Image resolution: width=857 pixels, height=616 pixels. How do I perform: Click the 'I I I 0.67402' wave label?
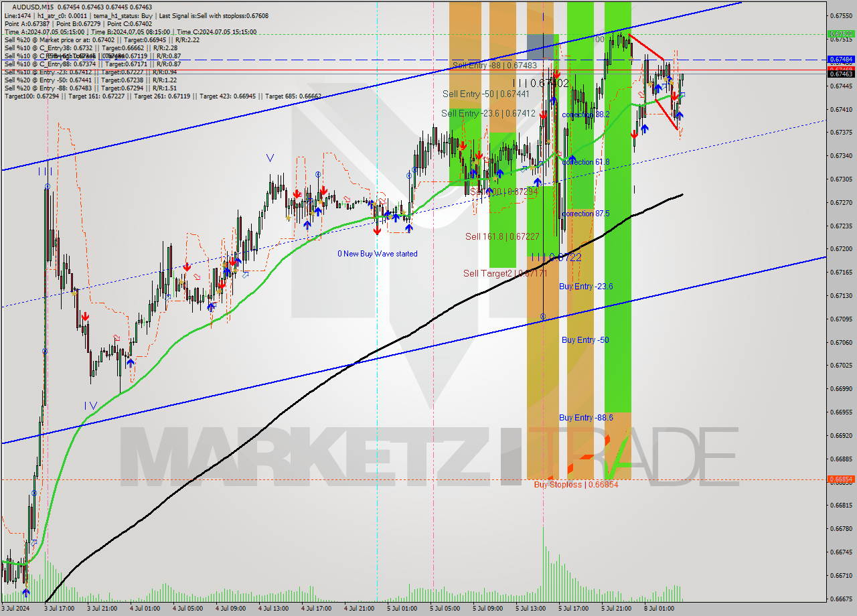coord(541,83)
